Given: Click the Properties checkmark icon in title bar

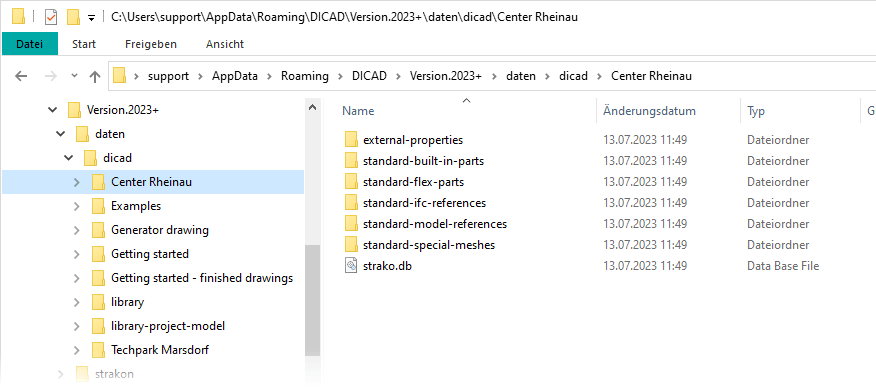Looking at the screenshot, I should [51, 17].
